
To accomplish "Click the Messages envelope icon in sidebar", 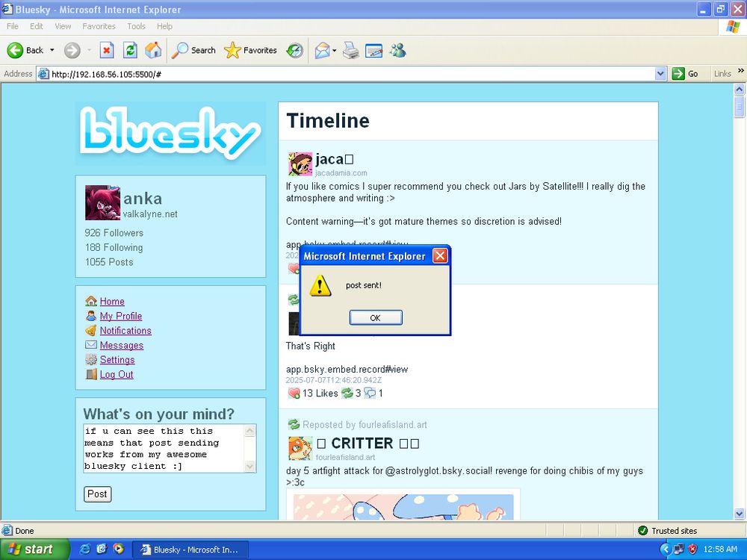I will click(91, 345).
